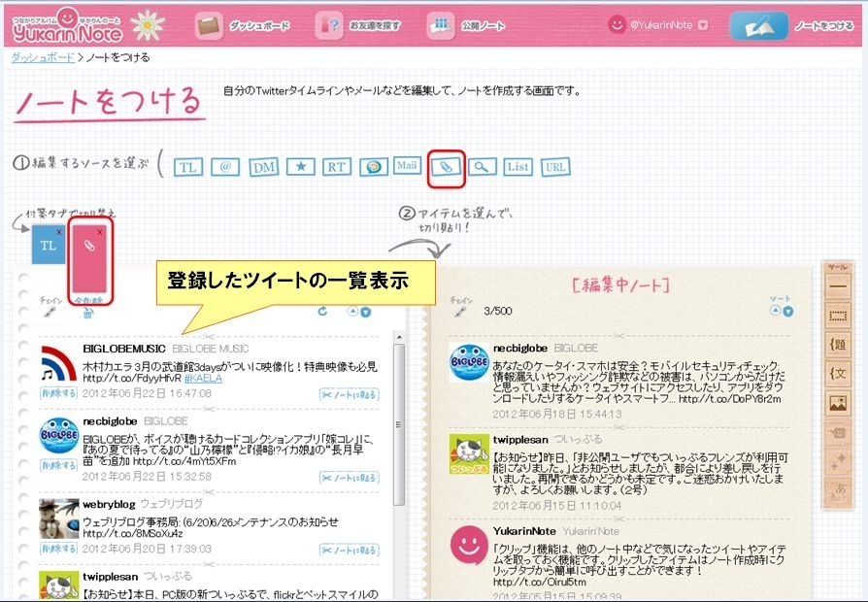Close the pink clip sticky tab
The height and width of the screenshot is (602, 868).
pyautogui.click(x=100, y=231)
